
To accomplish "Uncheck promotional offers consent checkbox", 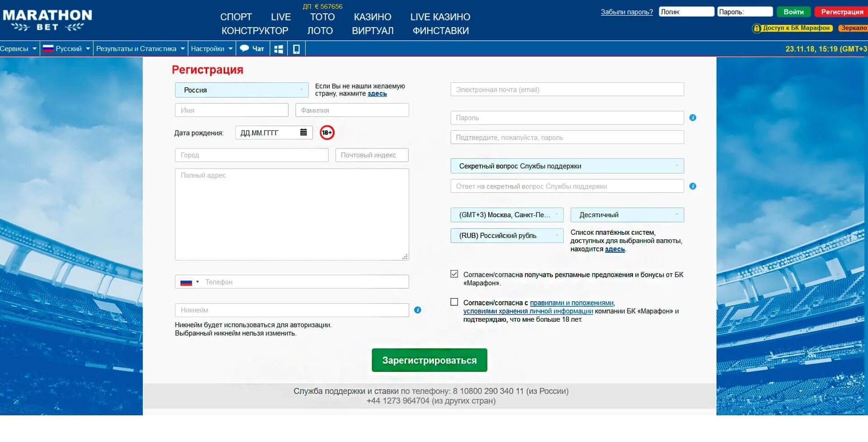I will [x=454, y=274].
